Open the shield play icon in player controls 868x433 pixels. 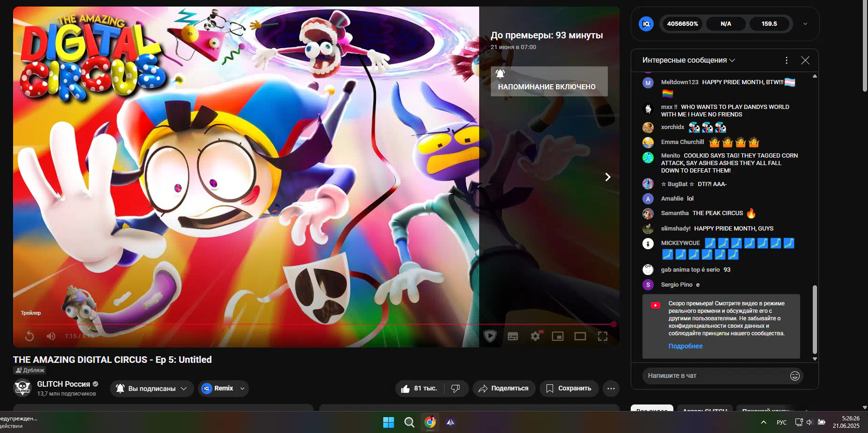click(490, 336)
